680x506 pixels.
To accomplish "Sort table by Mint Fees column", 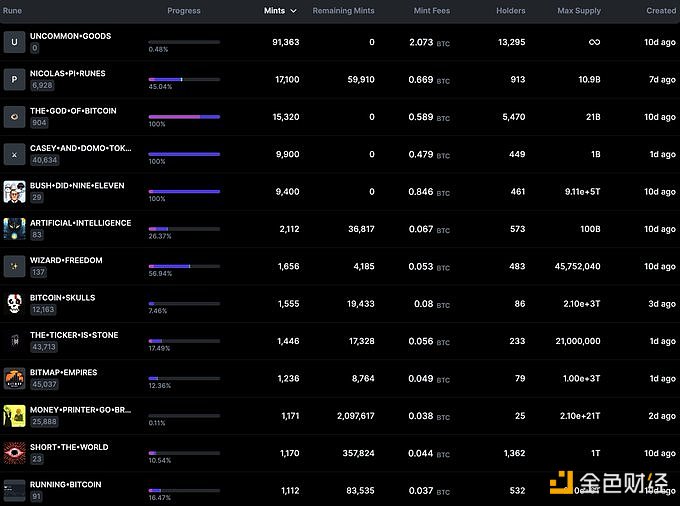I will coord(432,10).
